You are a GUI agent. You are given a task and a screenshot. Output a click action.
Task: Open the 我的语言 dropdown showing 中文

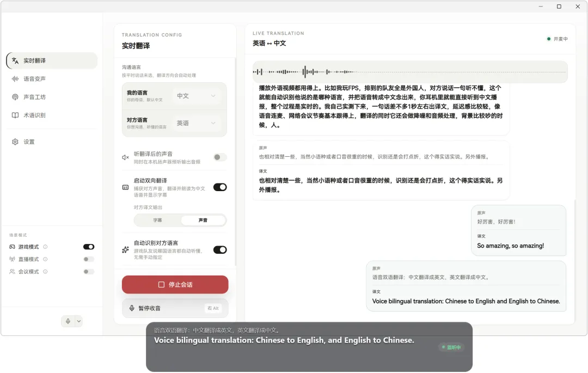click(x=197, y=96)
